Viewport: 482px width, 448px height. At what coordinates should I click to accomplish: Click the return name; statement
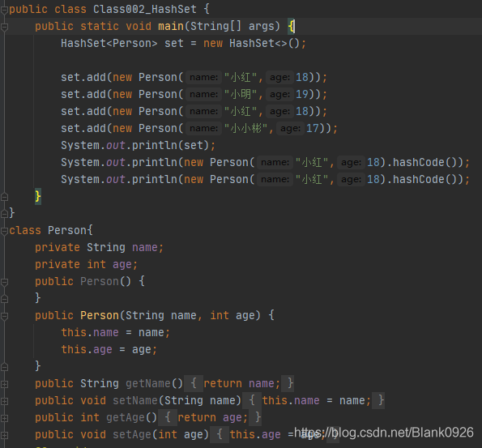241,384
